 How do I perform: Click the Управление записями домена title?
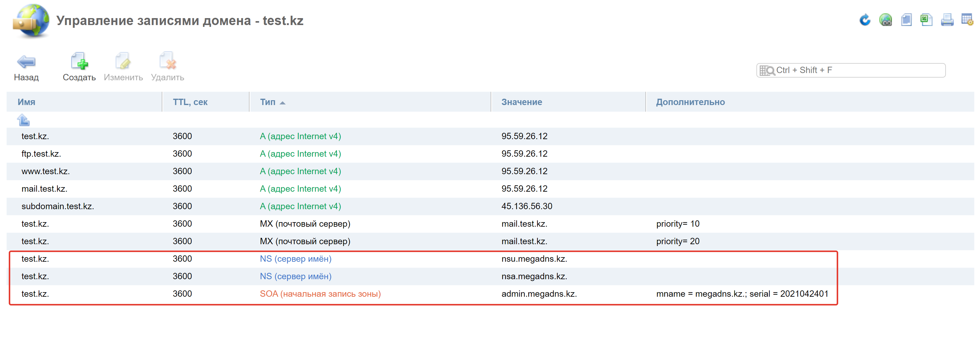point(180,21)
